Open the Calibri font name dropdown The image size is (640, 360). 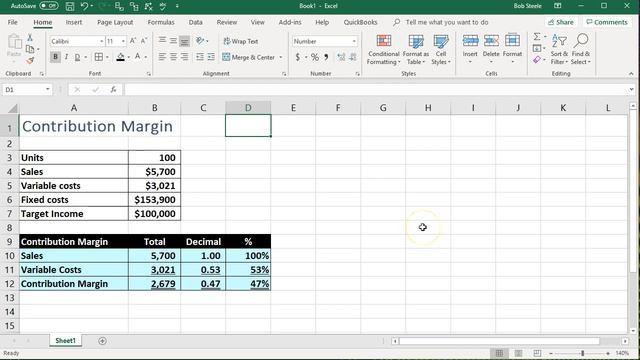click(101, 41)
